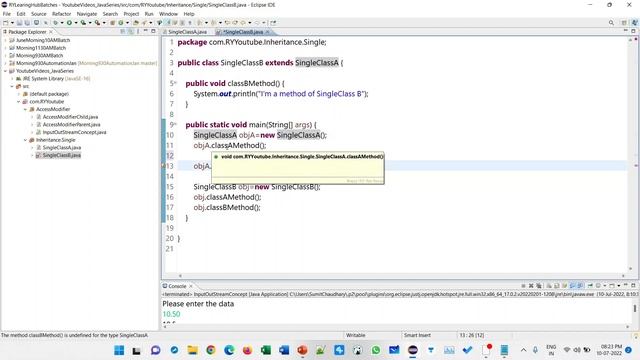
Task: Click the Open Type toolbar icon
Action: tap(136, 23)
